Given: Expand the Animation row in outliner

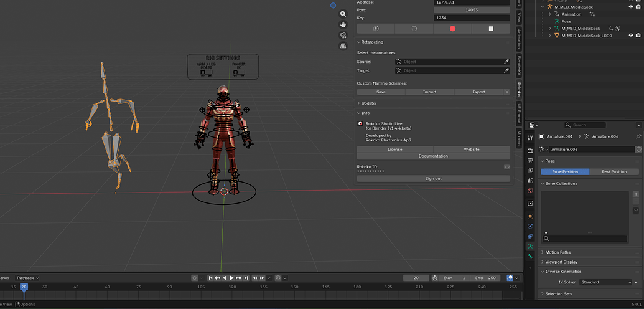Looking at the screenshot, I should (550, 14).
